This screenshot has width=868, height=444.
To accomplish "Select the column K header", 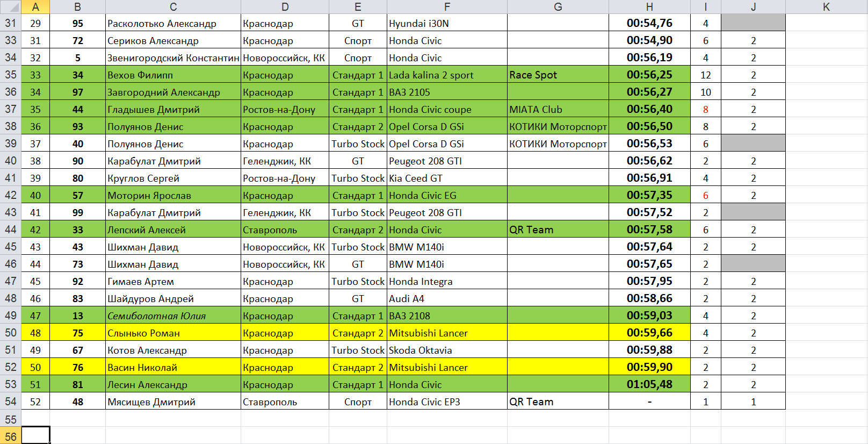I will pos(826,6).
